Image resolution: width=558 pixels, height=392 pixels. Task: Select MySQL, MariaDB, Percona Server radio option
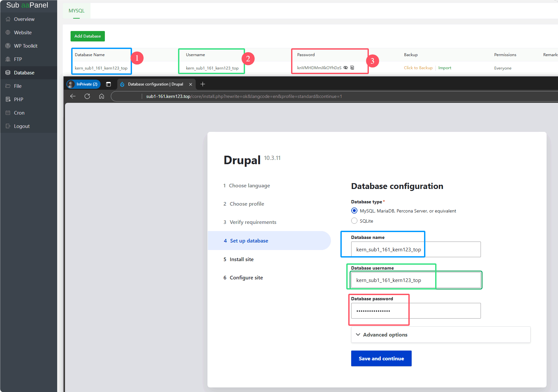[354, 211]
